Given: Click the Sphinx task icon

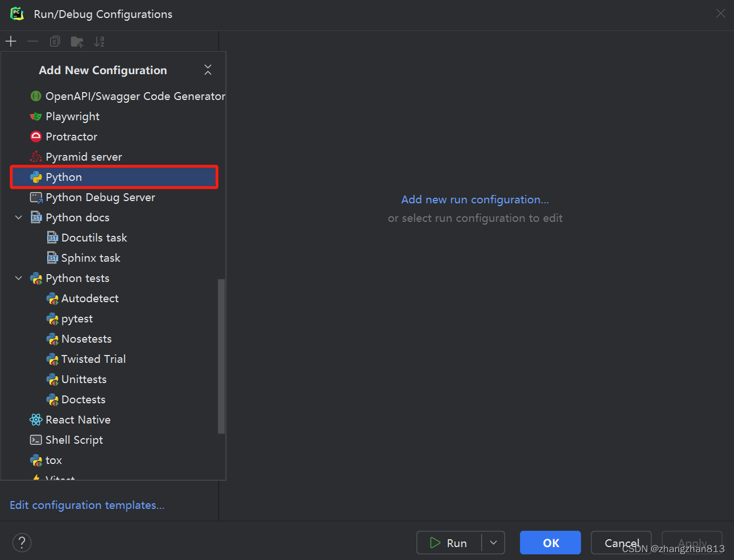Looking at the screenshot, I should [x=52, y=258].
